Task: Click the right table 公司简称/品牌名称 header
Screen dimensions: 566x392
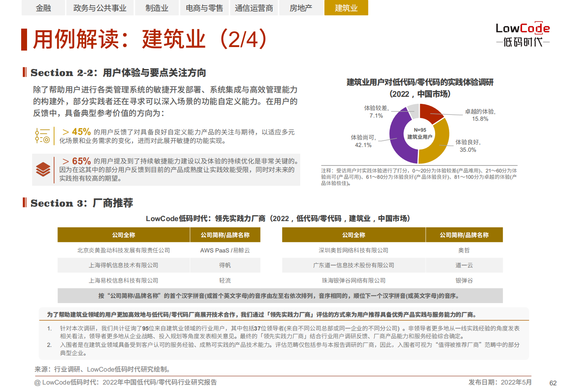Action: (x=464, y=235)
